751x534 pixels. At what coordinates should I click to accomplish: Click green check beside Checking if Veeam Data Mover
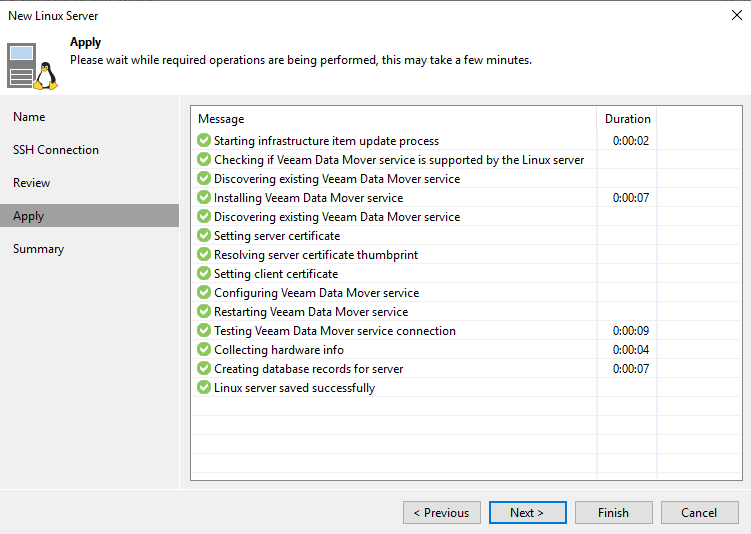[204, 159]
